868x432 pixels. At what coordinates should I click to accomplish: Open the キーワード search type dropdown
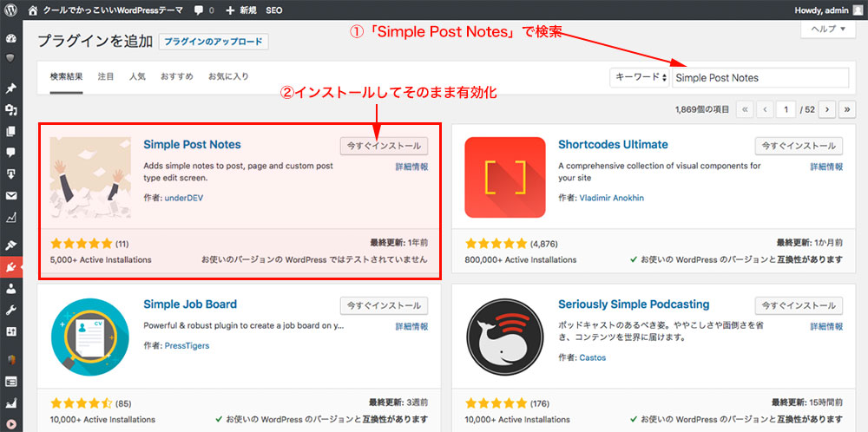(641, 78)
